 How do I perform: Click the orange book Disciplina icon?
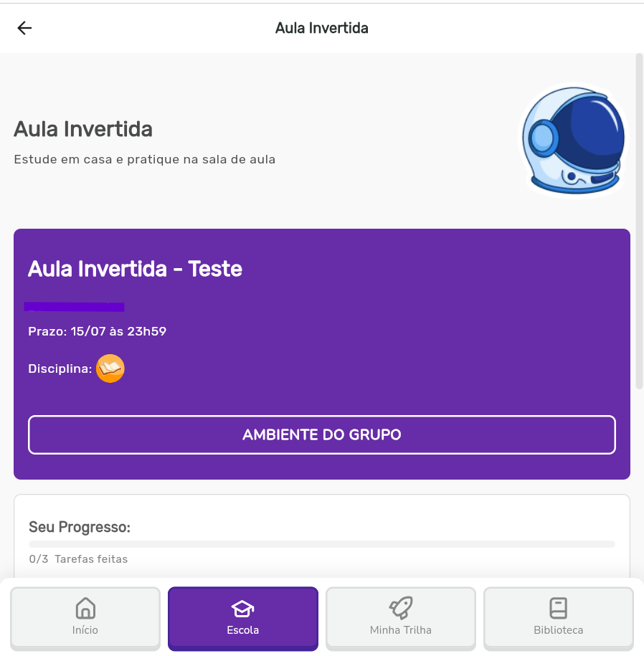(x=110, y=369)
